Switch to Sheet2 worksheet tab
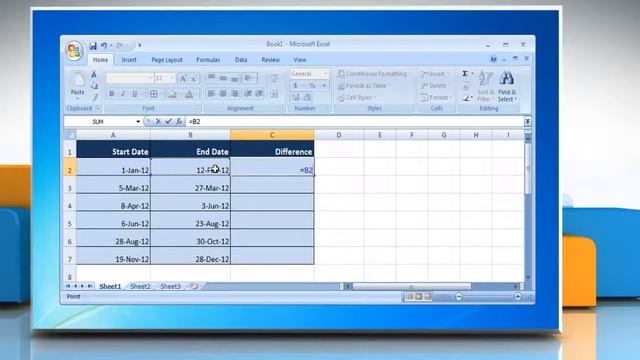The image size is (640, 360). tap(140, 287)
